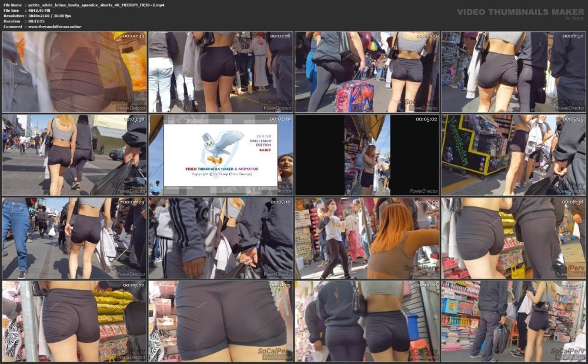
Task: Select the resolution text "3840x2160 / 30.00 fps"
Action: tap(49, 16)
